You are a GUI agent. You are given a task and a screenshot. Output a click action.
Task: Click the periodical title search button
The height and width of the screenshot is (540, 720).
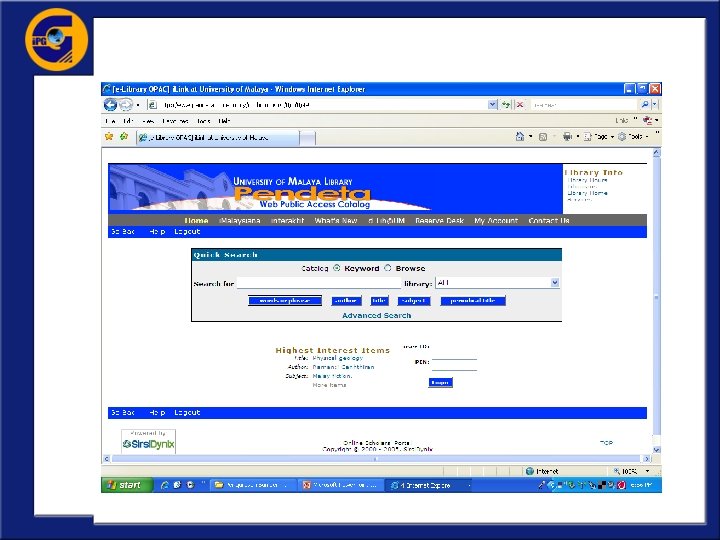point(473,301)
